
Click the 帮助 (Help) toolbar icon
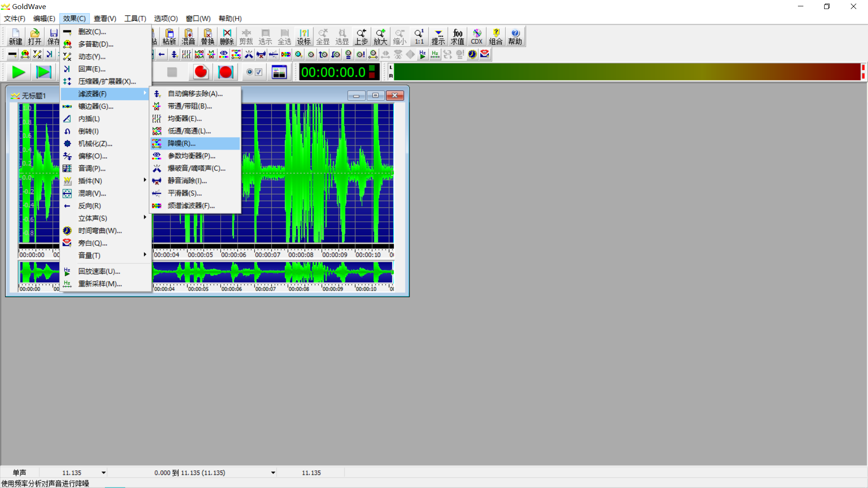point(515,37)
